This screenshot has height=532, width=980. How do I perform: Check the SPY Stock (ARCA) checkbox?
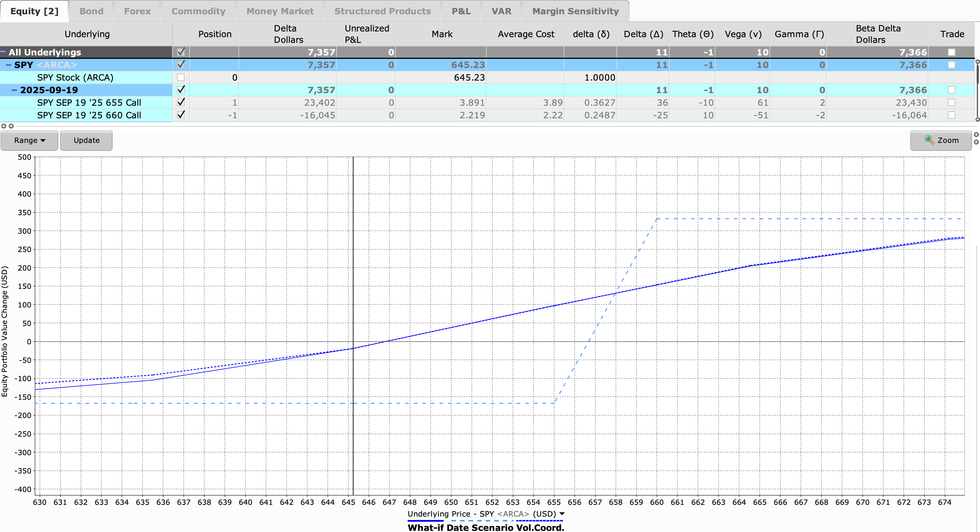(181, 78)
